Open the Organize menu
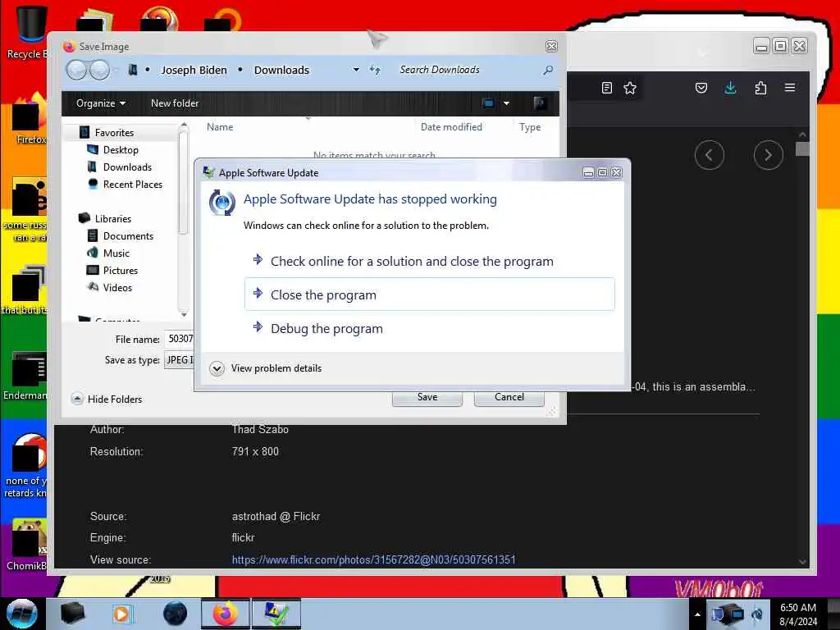 click(101, 103)
